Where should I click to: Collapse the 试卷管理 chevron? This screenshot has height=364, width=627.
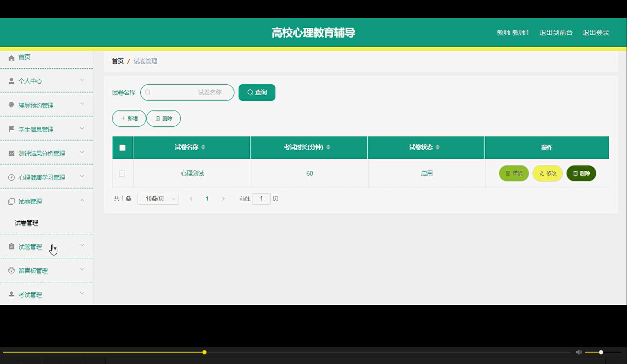pos(82,200)
